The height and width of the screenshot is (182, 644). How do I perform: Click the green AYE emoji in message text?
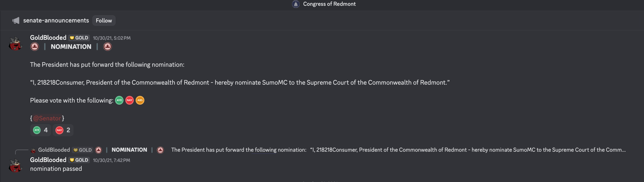pyautogui.click(x=119, y=100)
